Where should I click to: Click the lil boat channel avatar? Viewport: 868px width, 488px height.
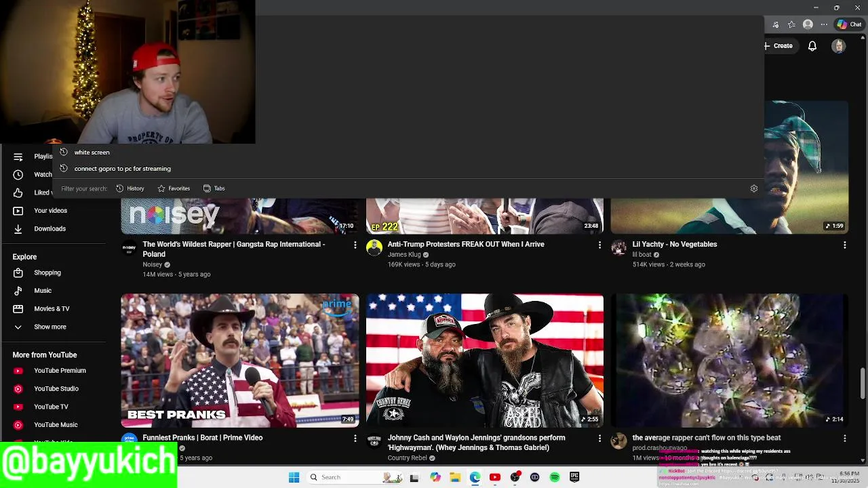[618, 247]
